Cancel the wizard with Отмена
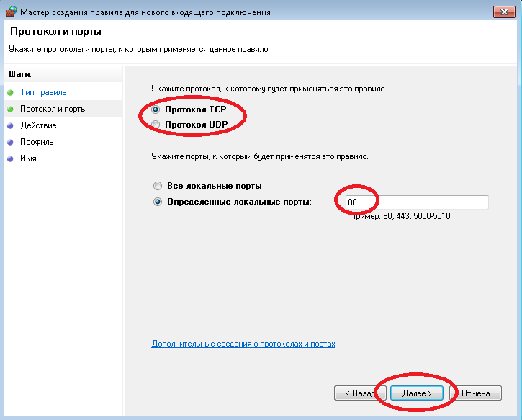The width and height of the screenshot is (522, 420). tap(475, 393)
